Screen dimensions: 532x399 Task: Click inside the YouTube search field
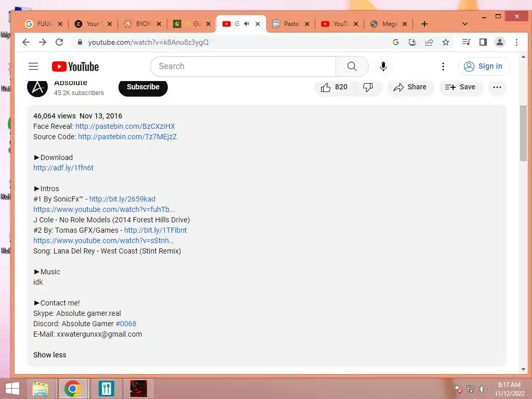(243, 66)
